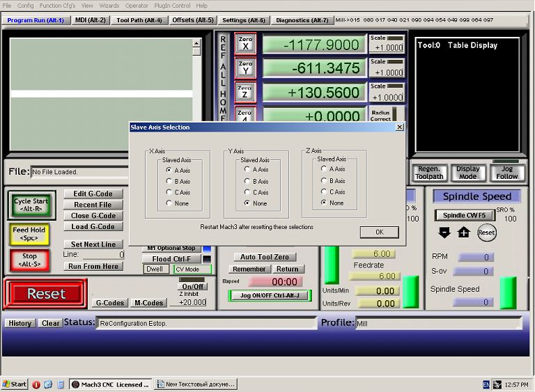535x392 pixels.
Task: Select None for Z slaved axis
Action: (x=324, y=203)
